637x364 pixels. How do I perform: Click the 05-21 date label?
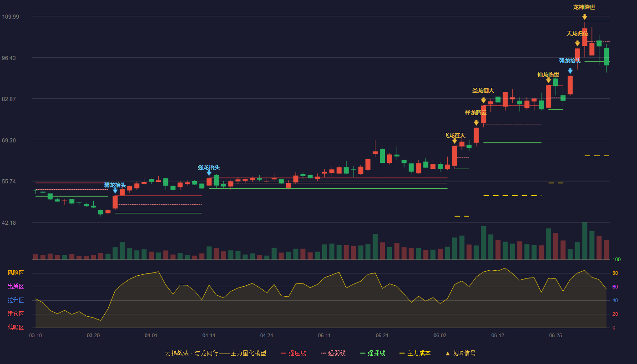[x=382, y=335]
